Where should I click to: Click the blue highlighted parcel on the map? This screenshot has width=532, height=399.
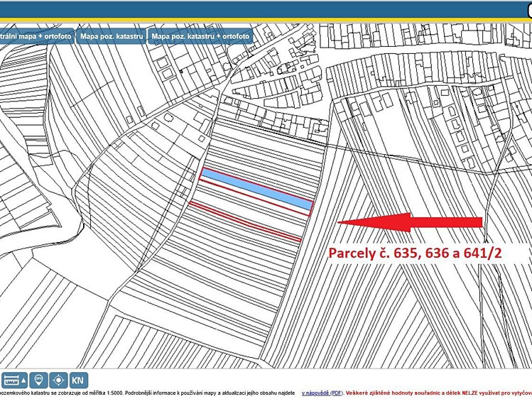click(x=256, y=189)
